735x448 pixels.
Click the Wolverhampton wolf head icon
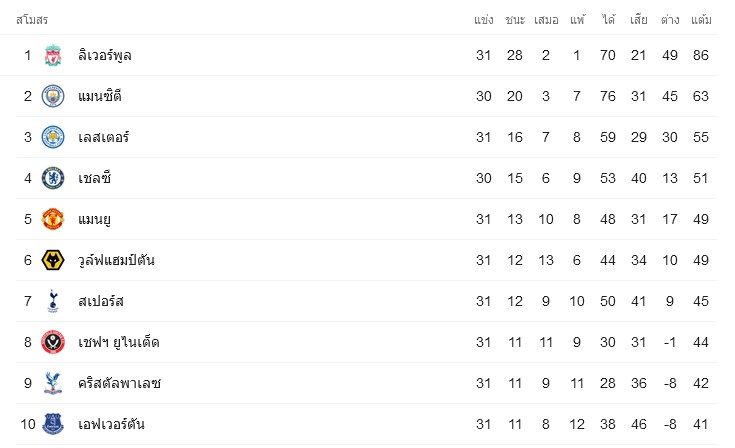(53, 260)
